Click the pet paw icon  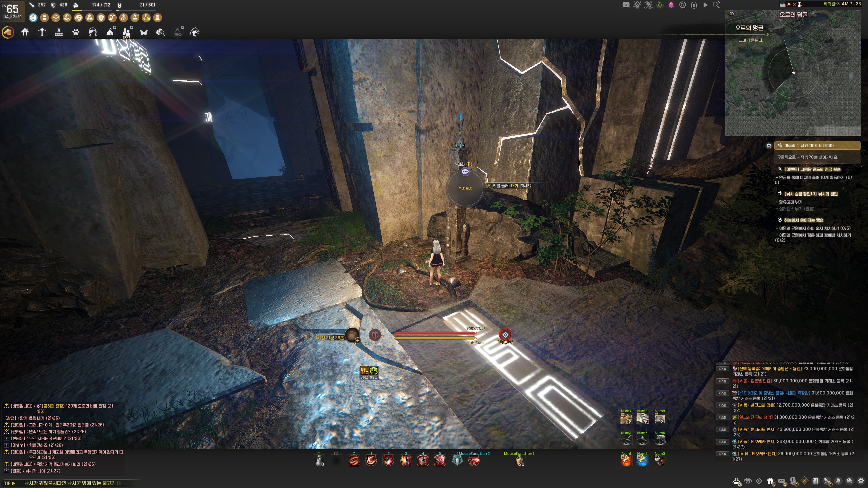76,32
